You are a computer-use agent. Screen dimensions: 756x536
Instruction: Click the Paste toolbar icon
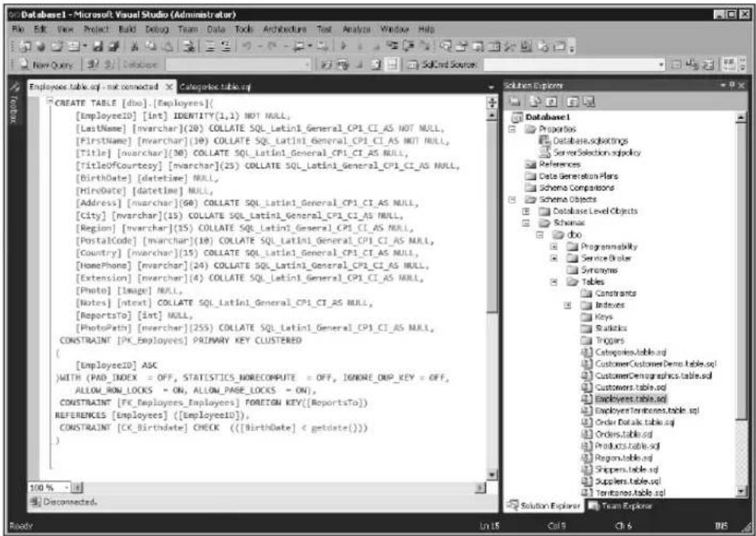(x=167, y=46)
